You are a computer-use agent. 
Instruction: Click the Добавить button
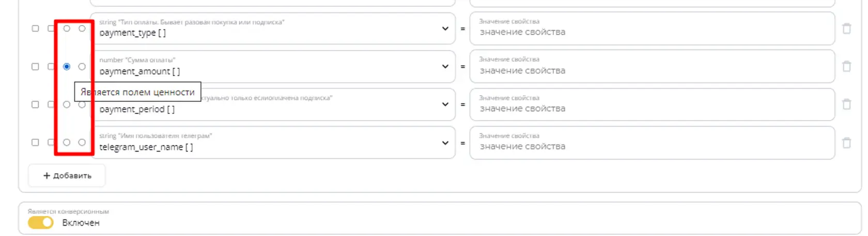(x=67, y=175)
